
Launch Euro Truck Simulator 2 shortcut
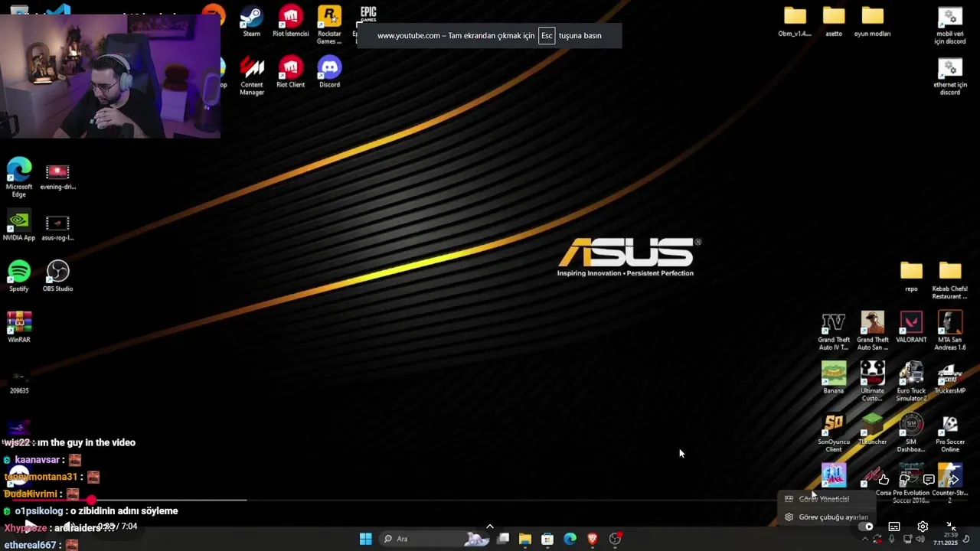pos(911,382)
